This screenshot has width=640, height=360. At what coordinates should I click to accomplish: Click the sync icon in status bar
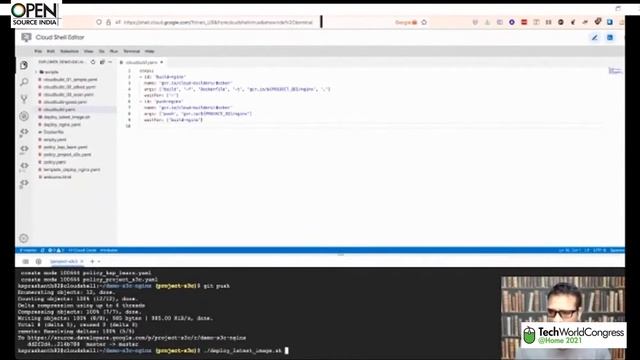[x=42, y=250]
